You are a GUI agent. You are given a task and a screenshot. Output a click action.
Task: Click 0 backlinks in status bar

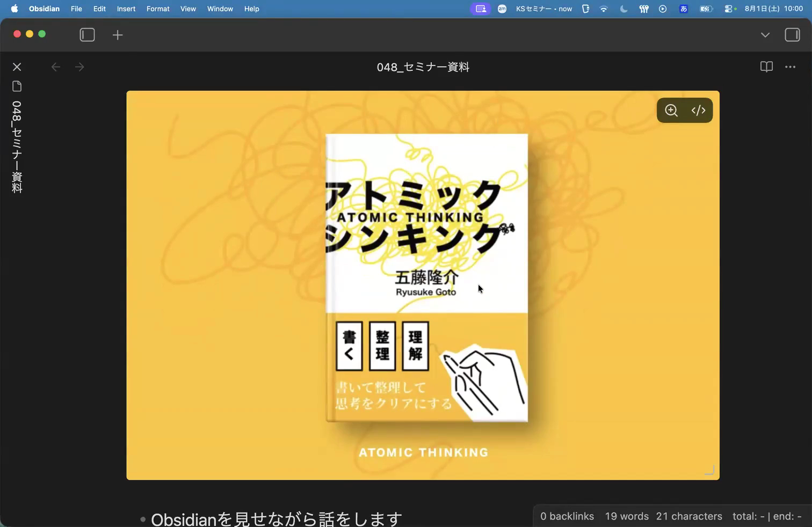pyautogui.click(x=567, y=516)
